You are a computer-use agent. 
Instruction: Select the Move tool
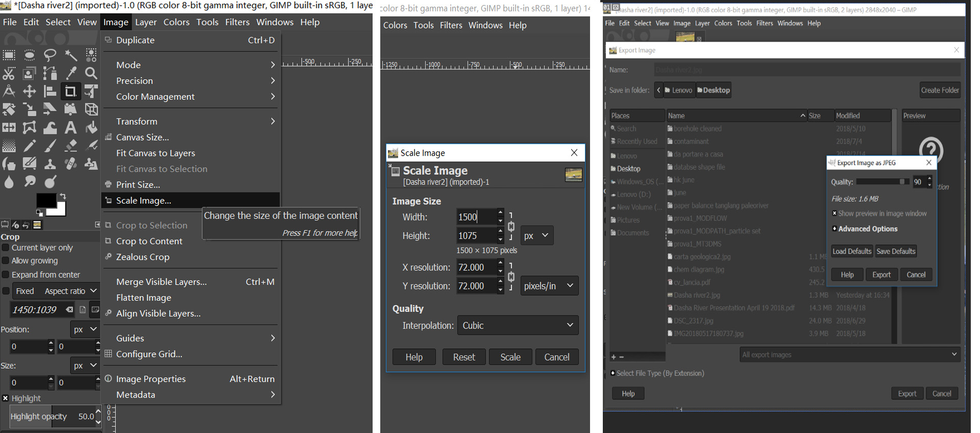tap(29, 91)
